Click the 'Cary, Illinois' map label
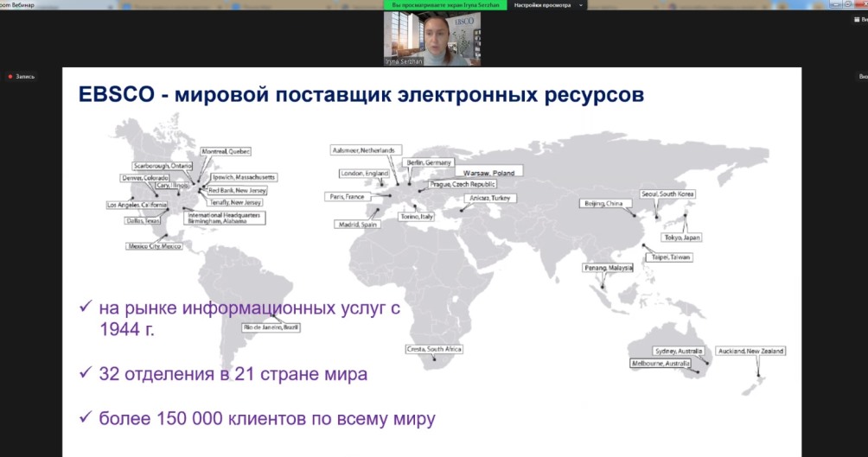This screenshot has width=868, height=457. pyautogui.click(x=172, y=186)
